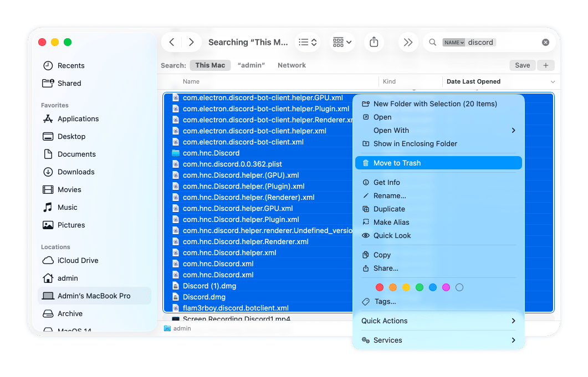
Task: Navigate back using the back arrow
Action: pos(172,42)
